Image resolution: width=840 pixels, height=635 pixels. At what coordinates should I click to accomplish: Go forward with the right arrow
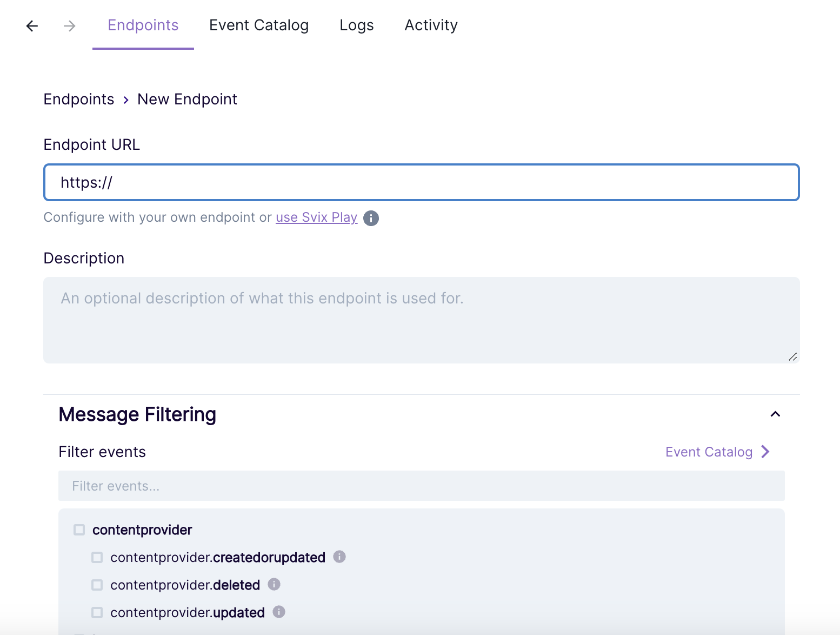coord(69,25)
